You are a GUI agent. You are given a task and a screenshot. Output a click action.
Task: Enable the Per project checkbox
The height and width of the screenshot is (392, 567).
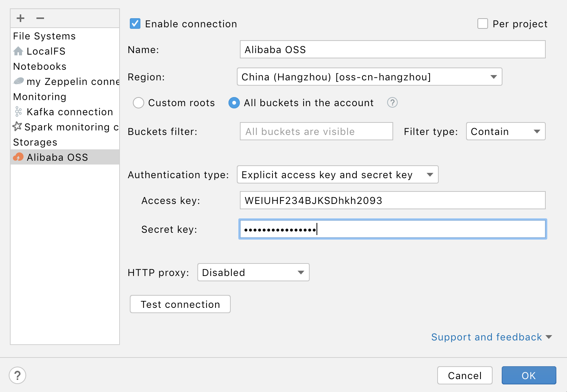(x=482, y=24)
